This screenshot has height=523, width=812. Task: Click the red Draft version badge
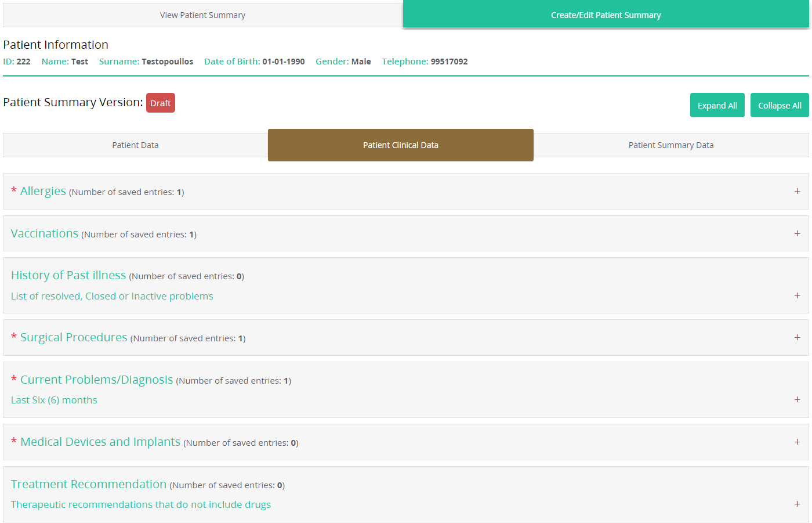pos(160,103)
